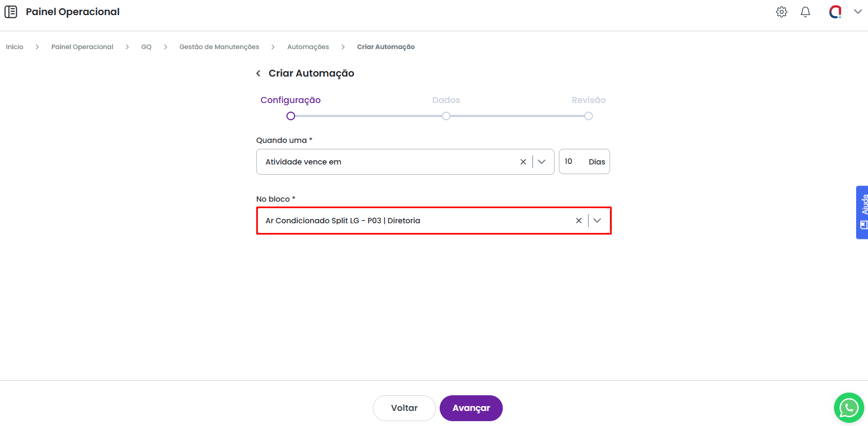
Task: Clear the 'No bloco' selected value
Action: click(578, 221)
